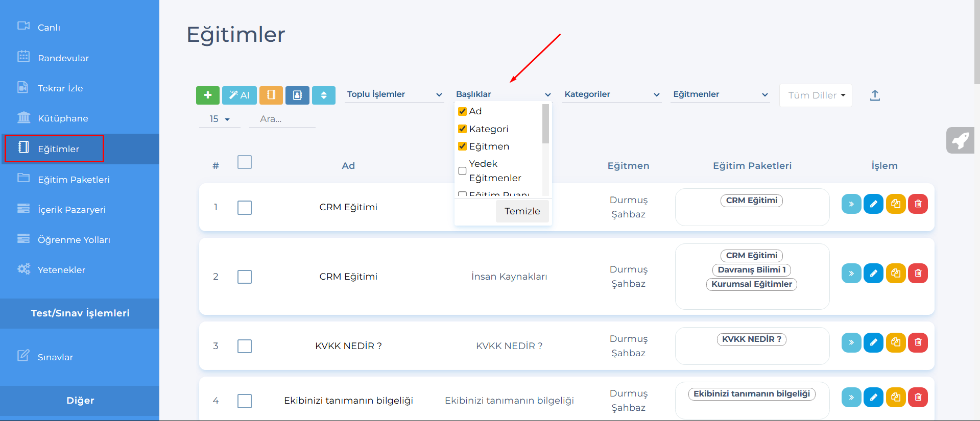Expand the Toplu İşlemler dropdown
The width and height of the screenshot is (980, 421).
pyautogui.click(x=394, y=94)
